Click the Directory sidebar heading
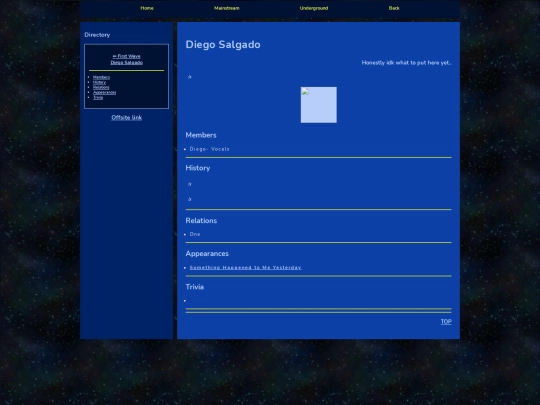Screen dimensions: 540x405 click(x=97, y=35)
